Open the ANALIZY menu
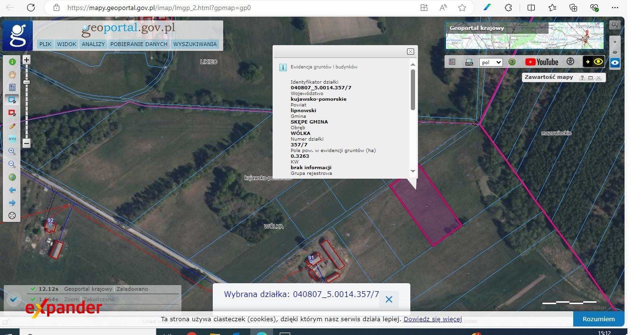 tap(93, 44)
